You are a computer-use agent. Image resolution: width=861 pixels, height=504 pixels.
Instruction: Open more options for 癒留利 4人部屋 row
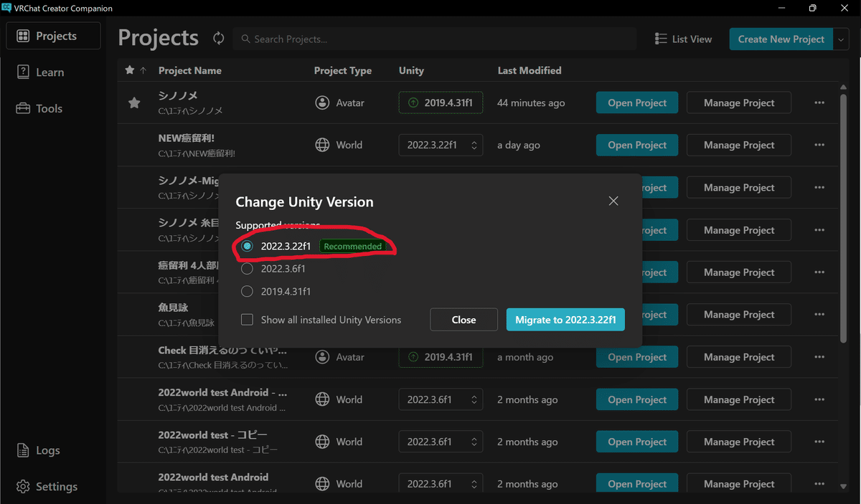pos(819,272)
